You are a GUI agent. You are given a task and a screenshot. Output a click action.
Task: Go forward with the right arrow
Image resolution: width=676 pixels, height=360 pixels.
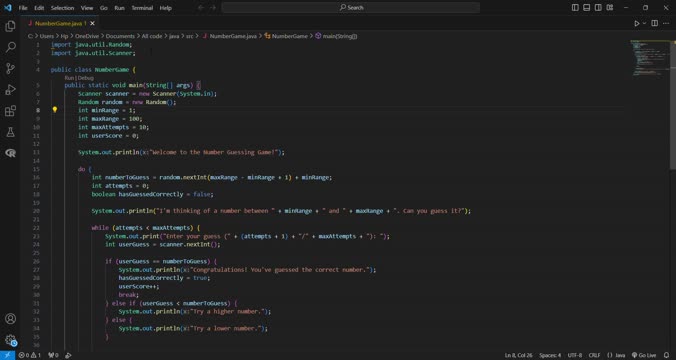click(213, 7)
